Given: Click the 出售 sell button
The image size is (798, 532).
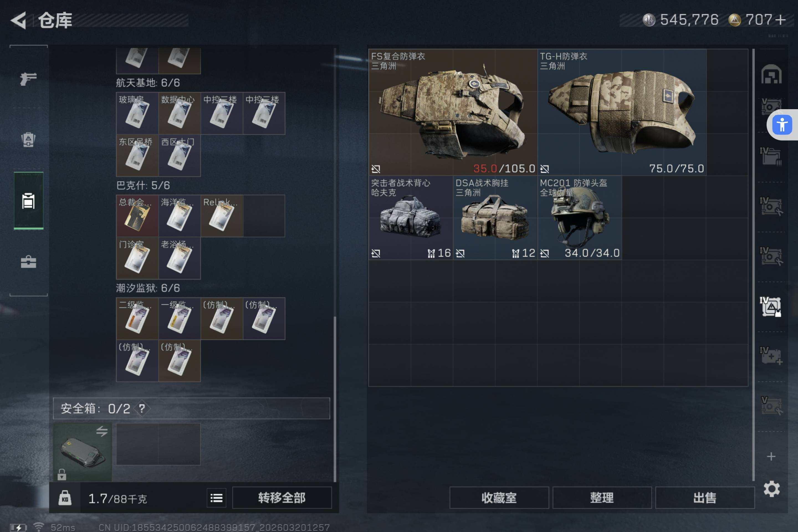Looking at the screenshot, I should 705,498.
